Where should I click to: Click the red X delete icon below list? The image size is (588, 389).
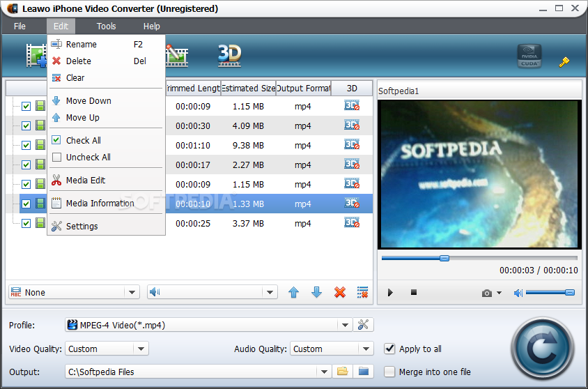click(340, 292)
